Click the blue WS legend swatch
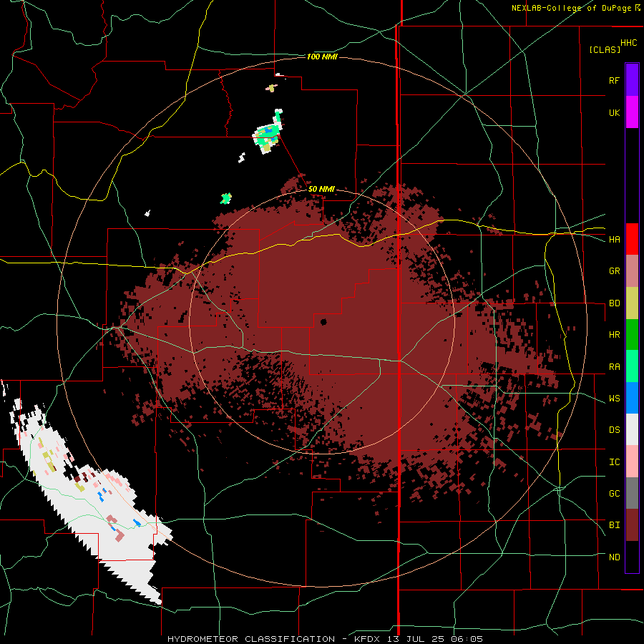644x644 pixels. [x=632, y=398]
